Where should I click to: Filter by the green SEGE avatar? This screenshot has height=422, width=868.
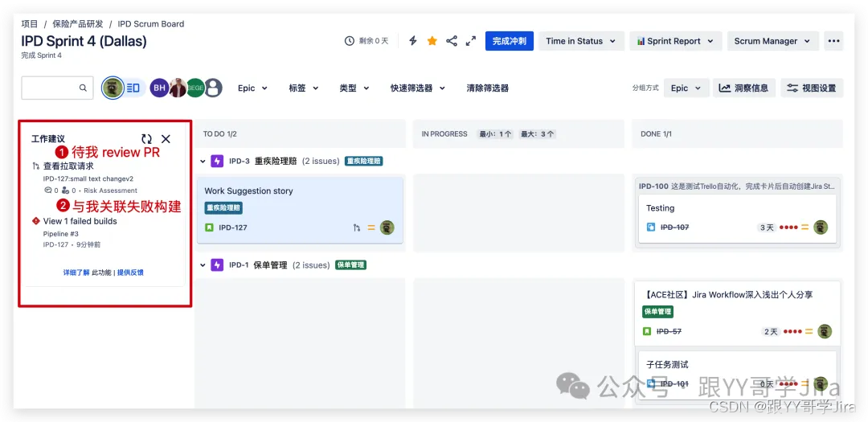pos(194,88)
